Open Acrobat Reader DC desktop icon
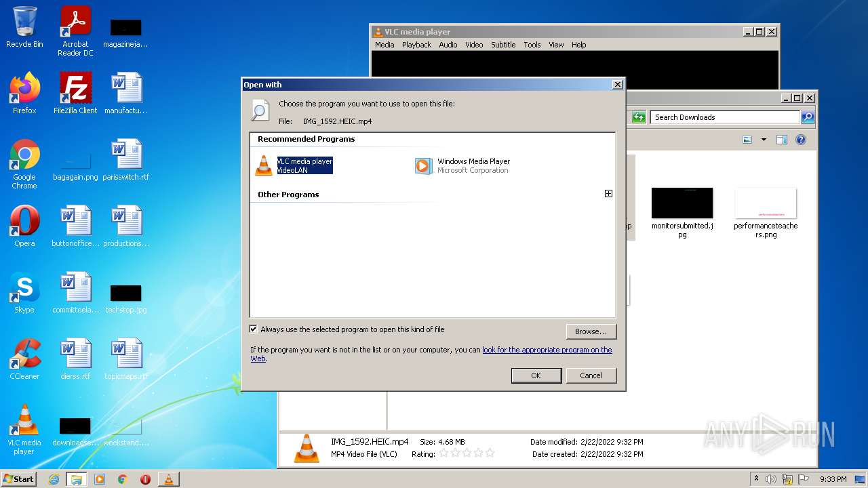Image resolution: width=868 pixels, height=488 pixels. pyautogui.click(x=75, y=31)
